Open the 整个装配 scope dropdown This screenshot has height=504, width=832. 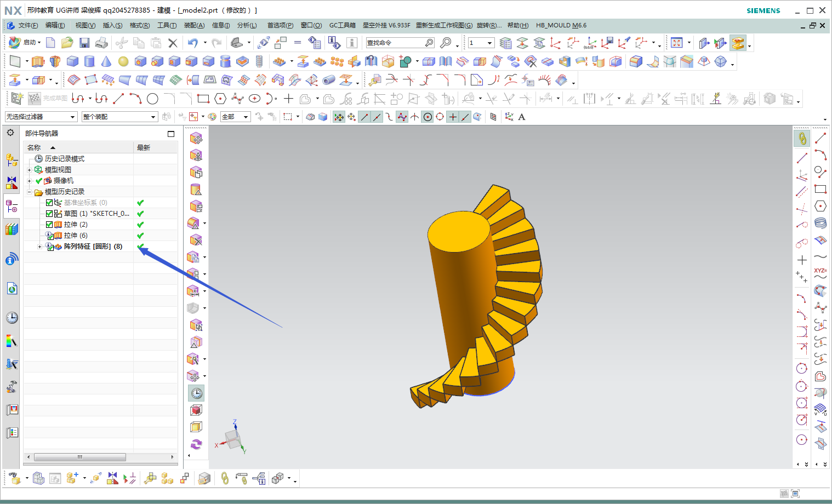point(119,117)
